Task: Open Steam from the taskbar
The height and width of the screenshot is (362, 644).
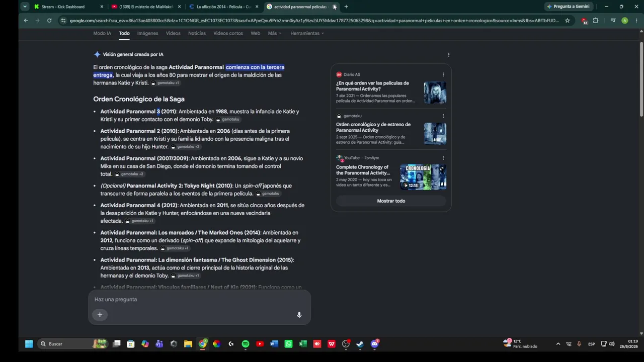Action: tap(360, 344)
